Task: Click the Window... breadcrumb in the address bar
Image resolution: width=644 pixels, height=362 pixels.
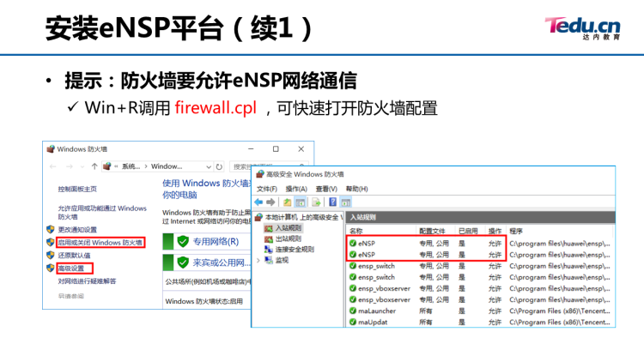Action: click(167, 166)
